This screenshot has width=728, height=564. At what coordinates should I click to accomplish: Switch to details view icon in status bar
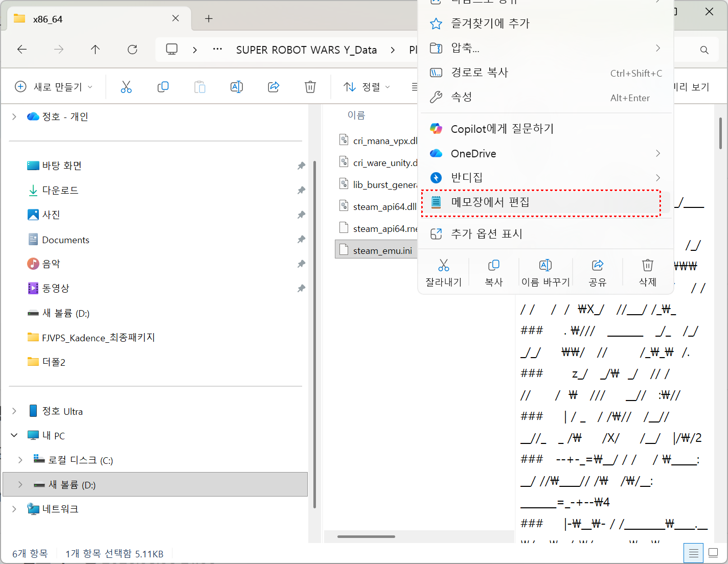point(694,553)
